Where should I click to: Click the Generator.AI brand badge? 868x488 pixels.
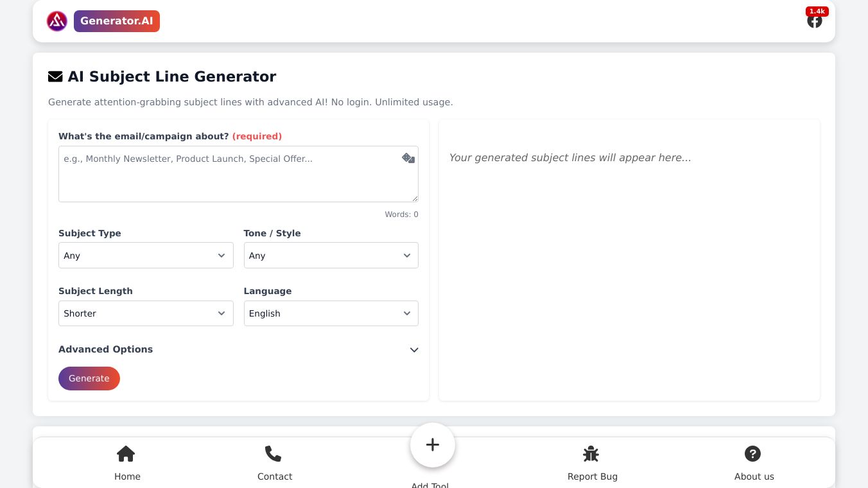(117, 21)
